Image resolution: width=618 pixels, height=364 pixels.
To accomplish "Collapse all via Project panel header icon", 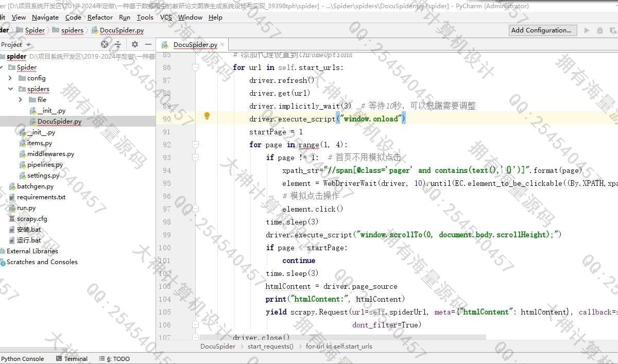I will (118, 44).
